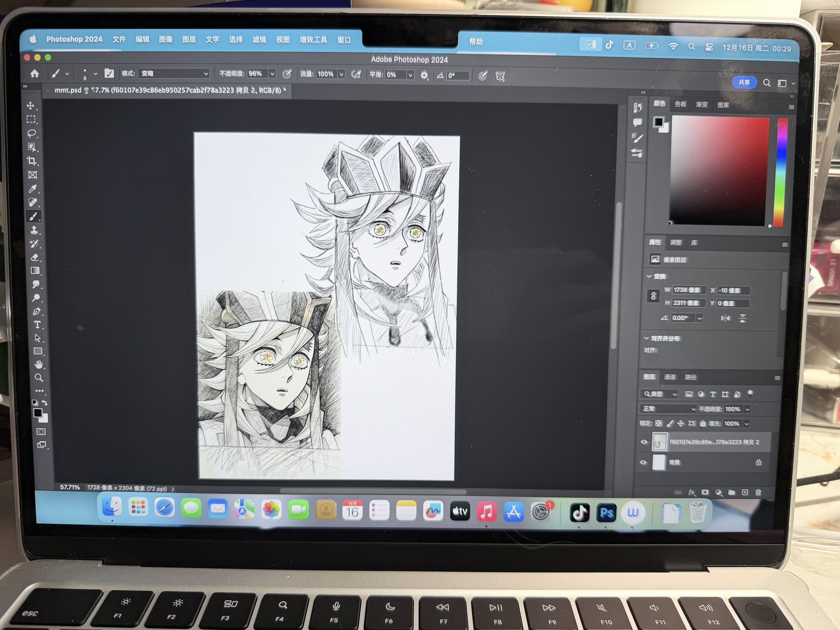
Task: Hide the 拷贝 2 layer visibility eye
Action: [643, 442]
